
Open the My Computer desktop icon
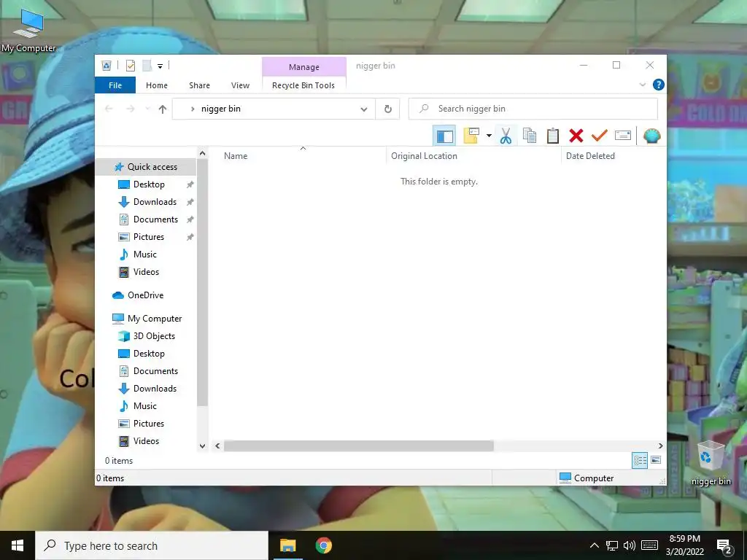[x=28, y=29]
